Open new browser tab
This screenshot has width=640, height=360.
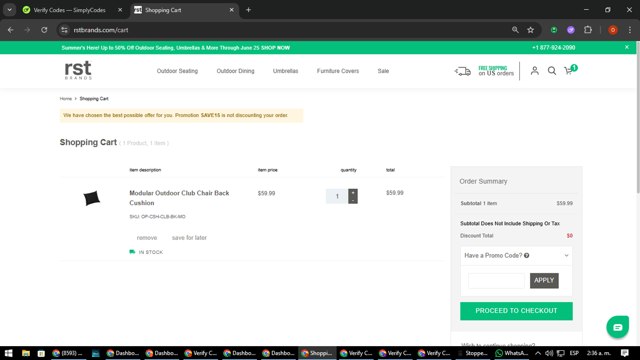coord(248,10)
